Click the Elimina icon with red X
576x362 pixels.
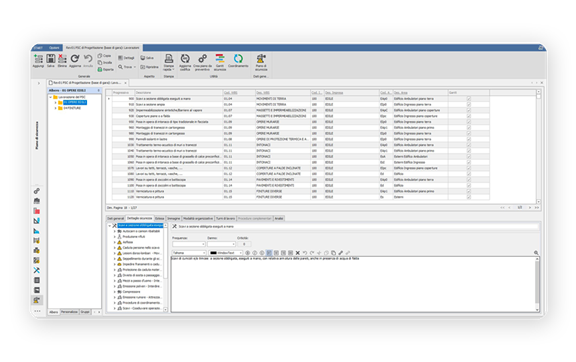[62, 59]
